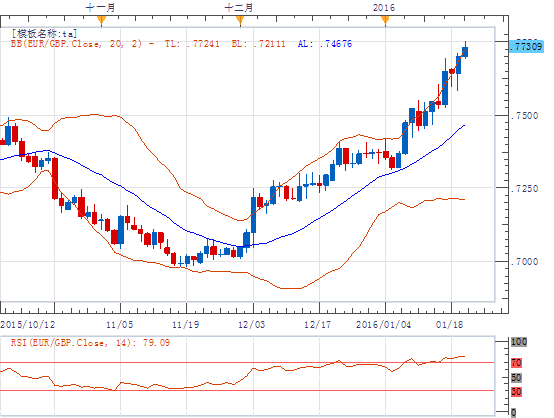
Task: Click the .7500 price axis label
Action: (x=525, y=116)
